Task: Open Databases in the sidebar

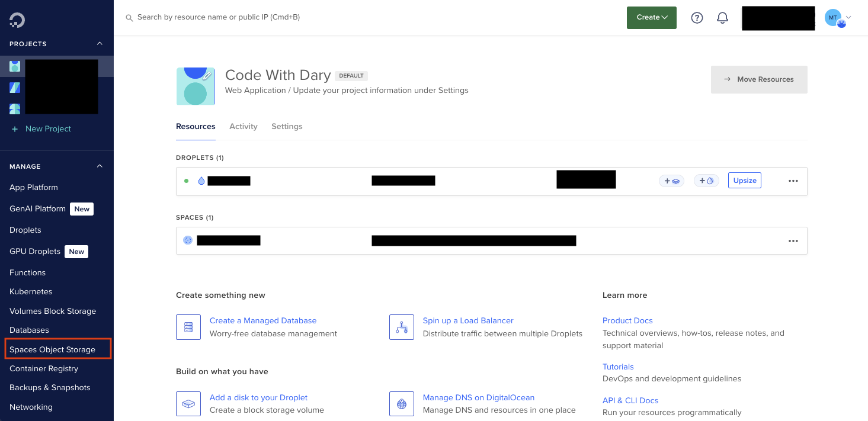Action: (29, 330)
